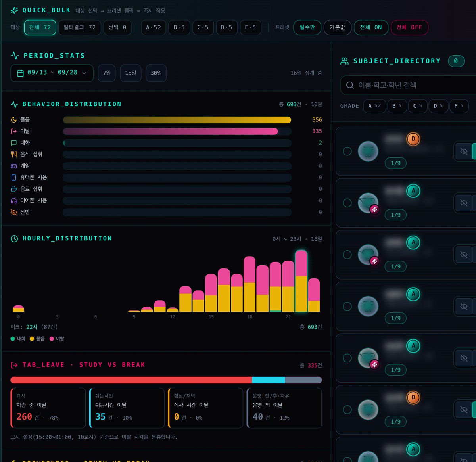The height and width of the screenshot is (462, 476).
Task: Click the cup icon for 음료 섭취
Action: pyautogui.click(x=14, y=189)
